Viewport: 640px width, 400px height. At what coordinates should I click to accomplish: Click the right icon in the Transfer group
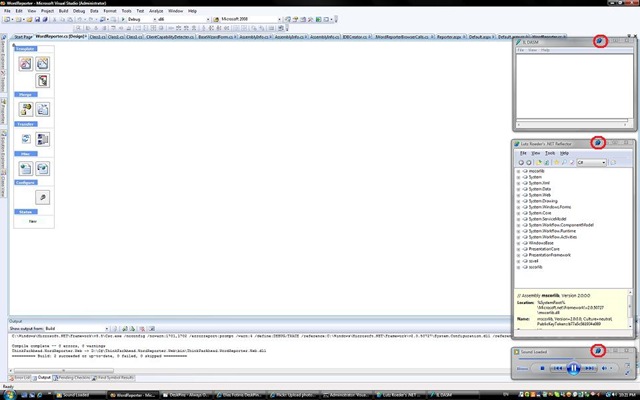(42, 139)
